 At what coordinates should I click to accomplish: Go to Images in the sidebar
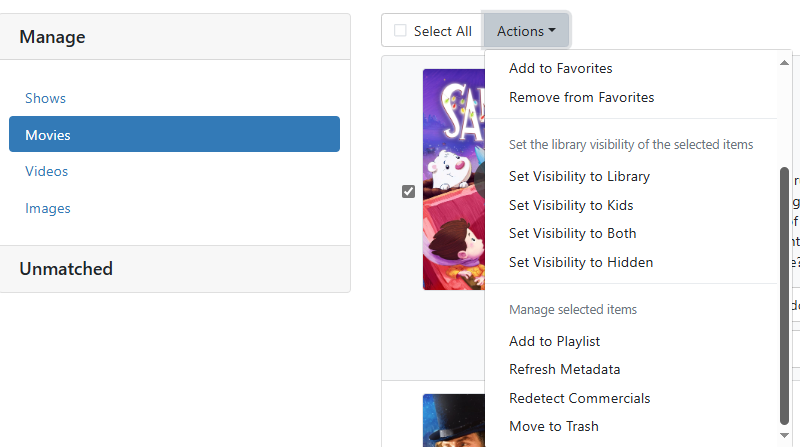click(x=48, y=208)
